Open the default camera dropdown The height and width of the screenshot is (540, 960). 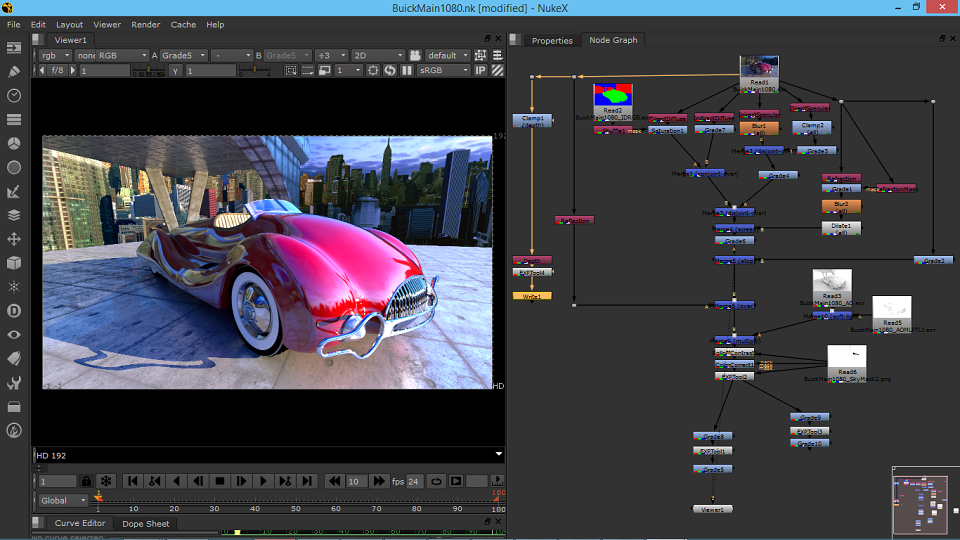[x=448, y=55]
